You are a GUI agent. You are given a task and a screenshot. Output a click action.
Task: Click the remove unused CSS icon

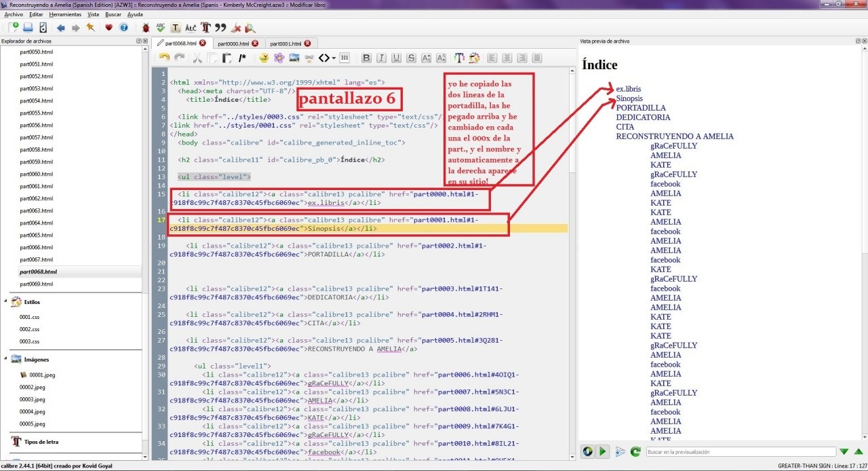[236, 28]
